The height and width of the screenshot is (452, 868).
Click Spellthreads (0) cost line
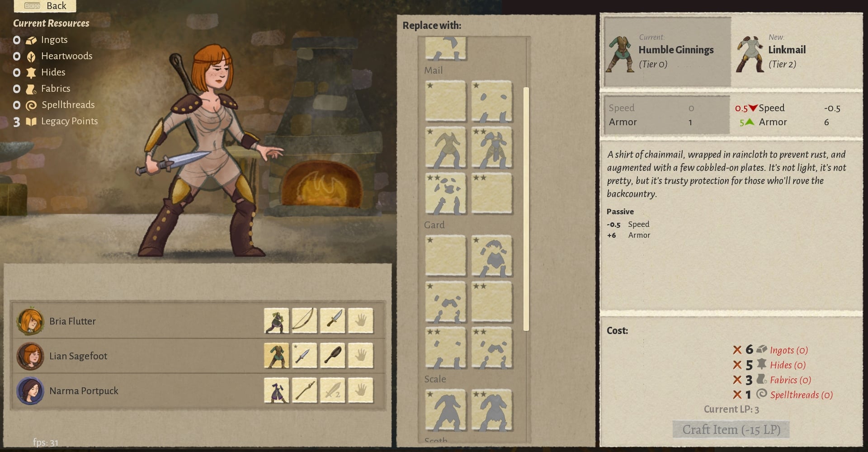[x=783, y=395]
